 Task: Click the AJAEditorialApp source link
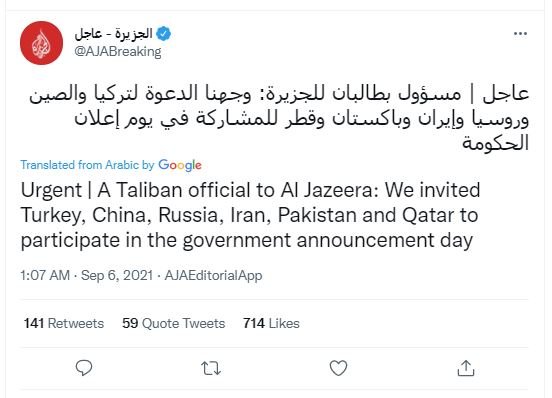[x=213, y=276]
